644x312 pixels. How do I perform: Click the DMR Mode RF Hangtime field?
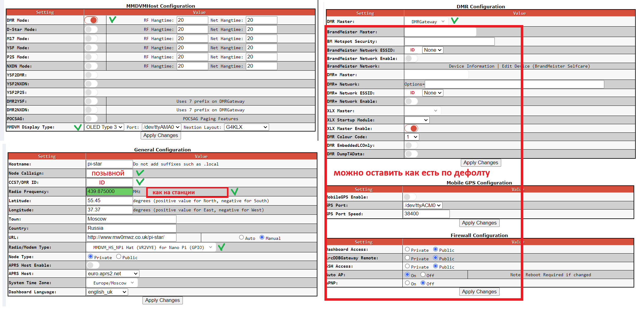pos(192,20)
